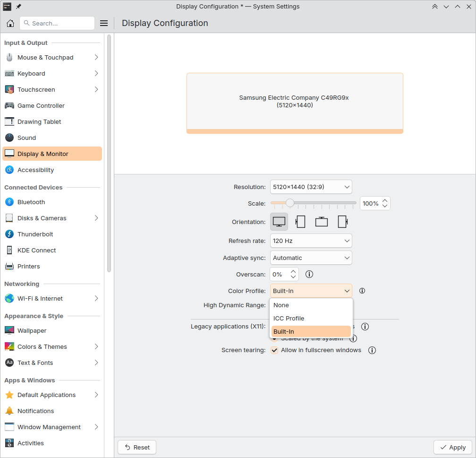The height and width of the screenshot is (458, 476).
Task: Click the Mouse & Touchpad sidebar icon
Action: point(10,57)
